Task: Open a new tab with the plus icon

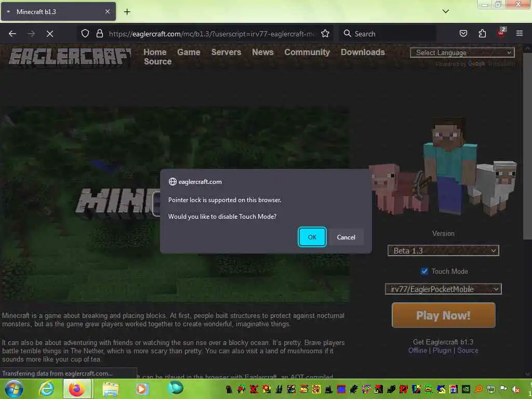Action: (x=127, y=12)
